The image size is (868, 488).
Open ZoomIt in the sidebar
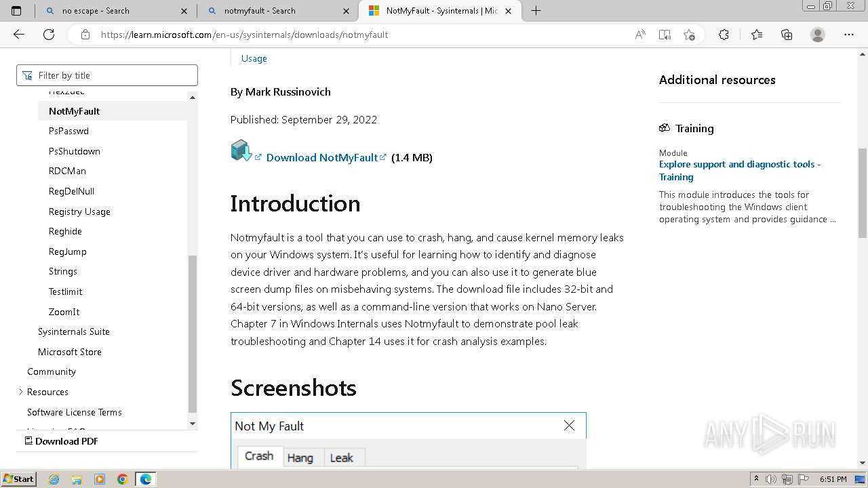tap(64, 312)
